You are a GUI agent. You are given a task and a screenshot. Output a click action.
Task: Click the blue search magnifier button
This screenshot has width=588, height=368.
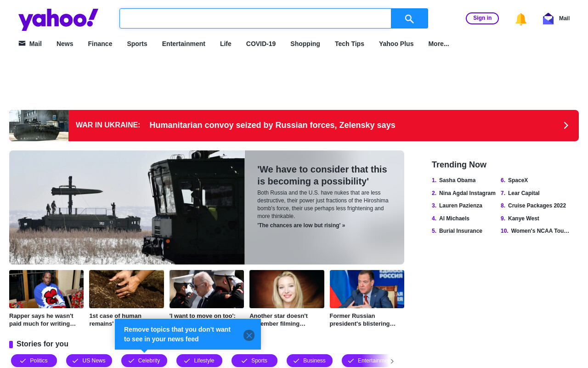(409, 18)
